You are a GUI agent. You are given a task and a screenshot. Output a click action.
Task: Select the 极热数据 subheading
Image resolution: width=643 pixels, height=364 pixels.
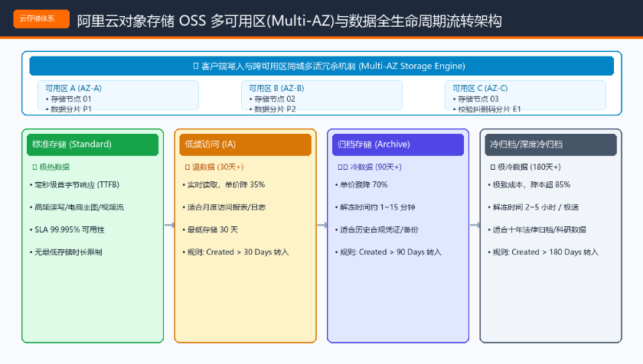51,167
